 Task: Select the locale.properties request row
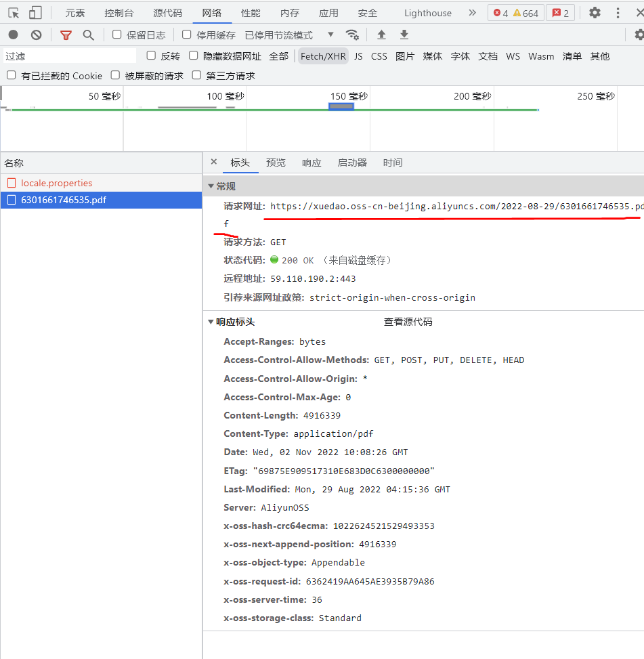[102, 183]
